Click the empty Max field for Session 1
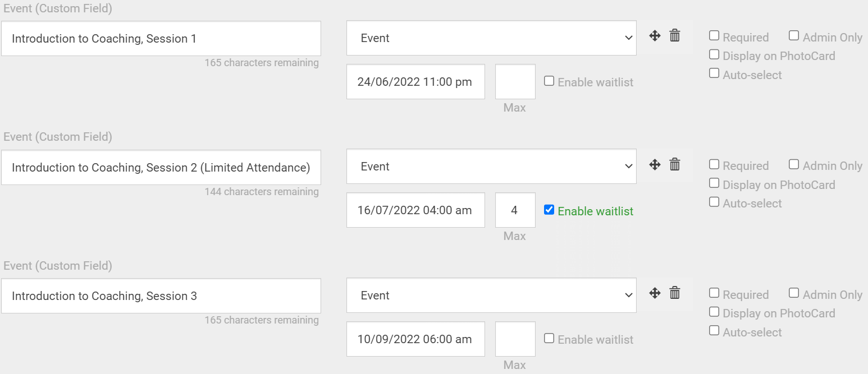Viewport: 868px width, 374px height. [515, 82]
